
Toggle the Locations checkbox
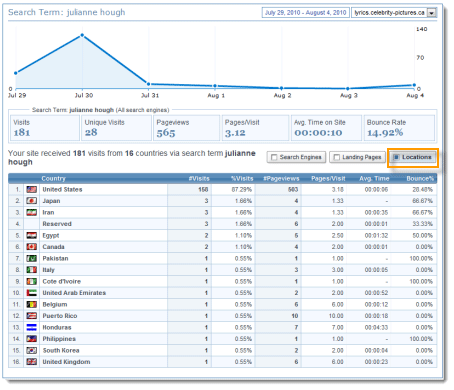click(397, 157)
